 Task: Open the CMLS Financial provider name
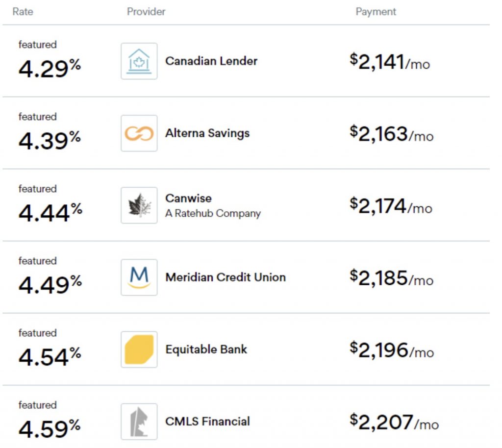tap(207, 422)
